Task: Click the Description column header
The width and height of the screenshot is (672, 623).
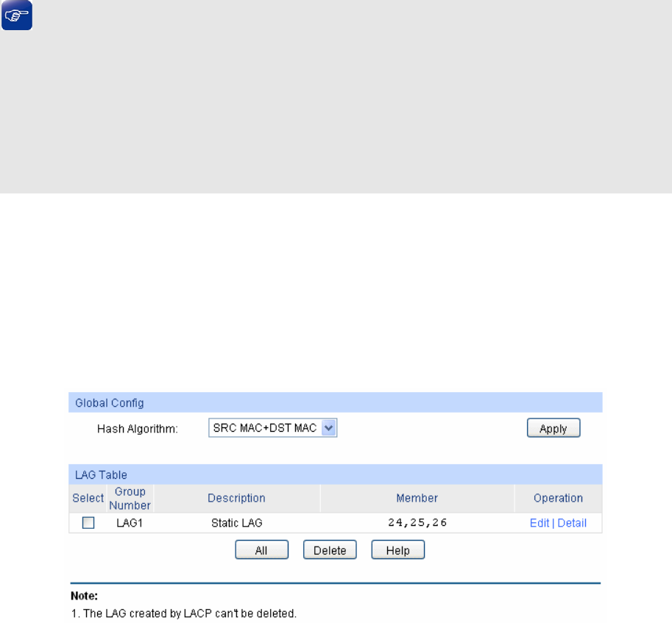Action: (x=236, y=498)
